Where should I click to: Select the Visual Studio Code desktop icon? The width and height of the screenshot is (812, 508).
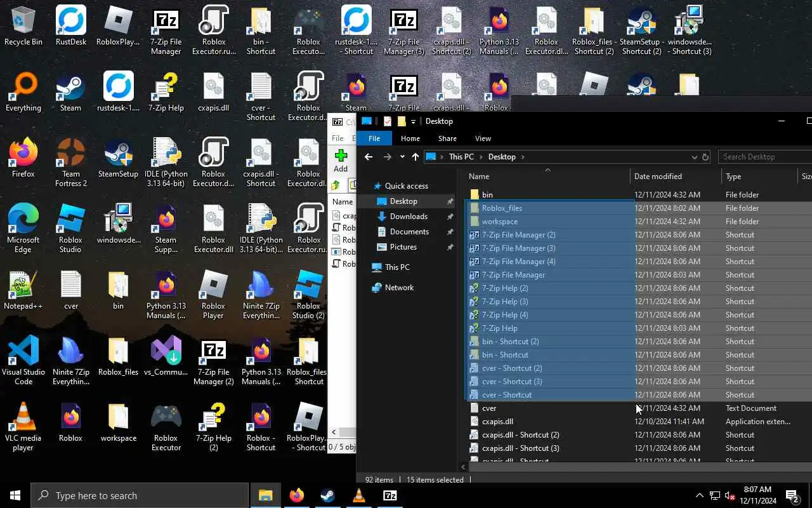pyautogui.click(x=23, y=361)
